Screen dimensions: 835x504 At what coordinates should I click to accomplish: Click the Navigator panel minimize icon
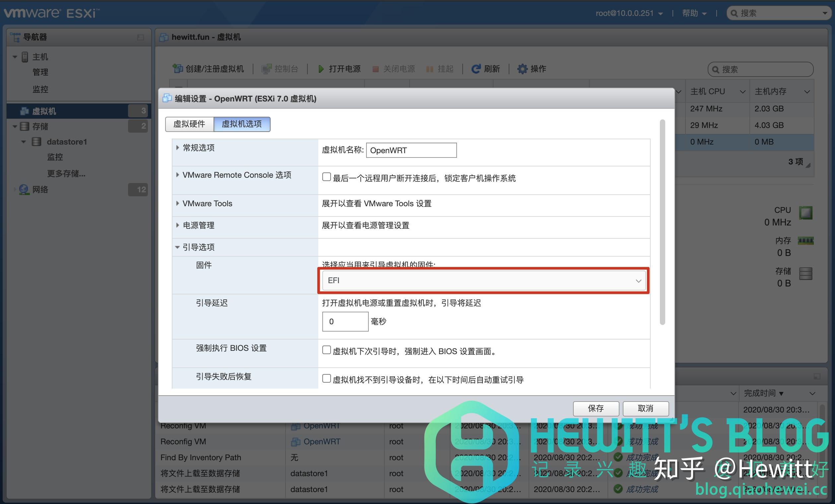141,37
